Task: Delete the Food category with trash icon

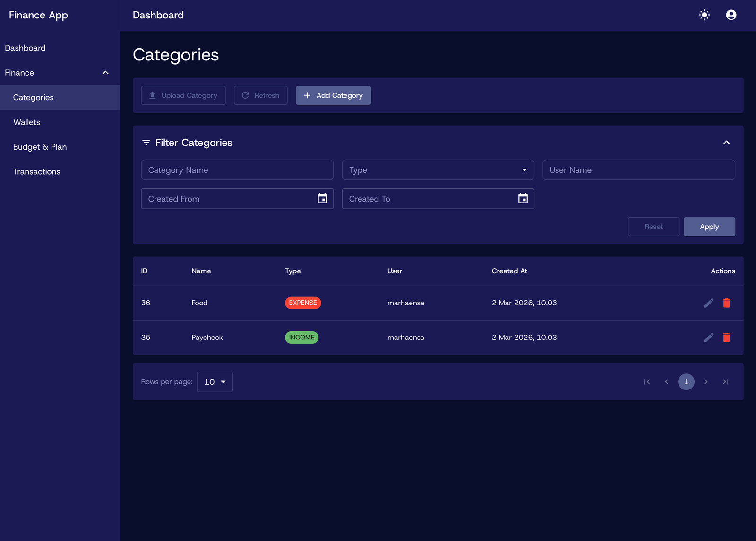Action: click(x=727, y=303)
